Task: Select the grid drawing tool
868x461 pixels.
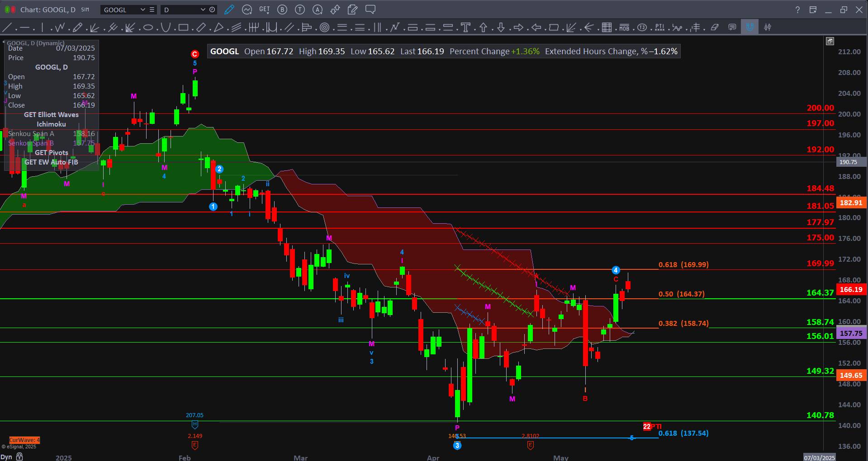Action: [607, 28]
